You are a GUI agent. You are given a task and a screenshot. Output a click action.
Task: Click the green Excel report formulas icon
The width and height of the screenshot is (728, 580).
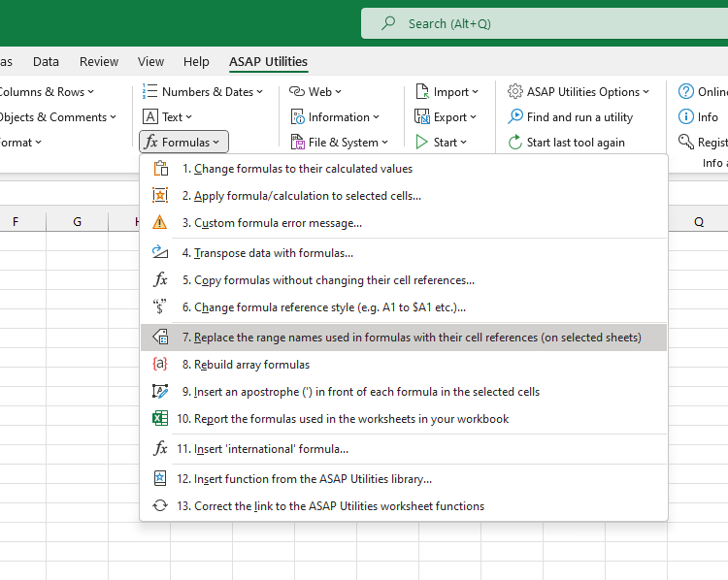tap(160, 418)
